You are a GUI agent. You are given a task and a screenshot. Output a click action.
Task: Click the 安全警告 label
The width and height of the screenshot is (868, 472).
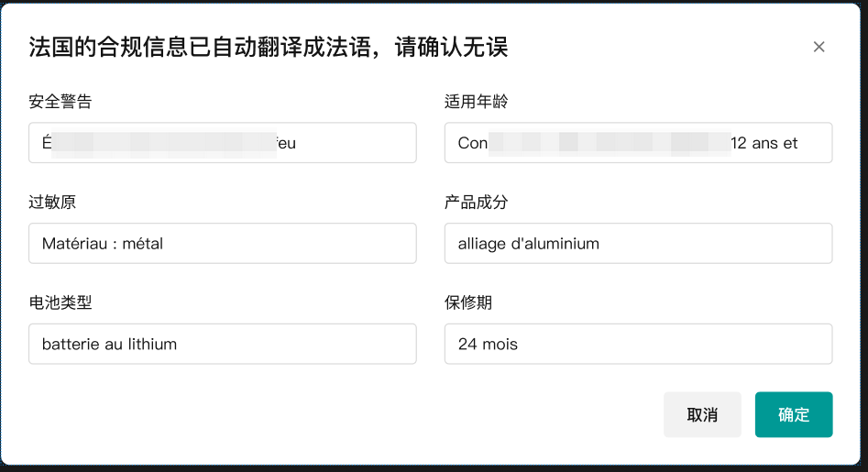[x=60, y=102]
